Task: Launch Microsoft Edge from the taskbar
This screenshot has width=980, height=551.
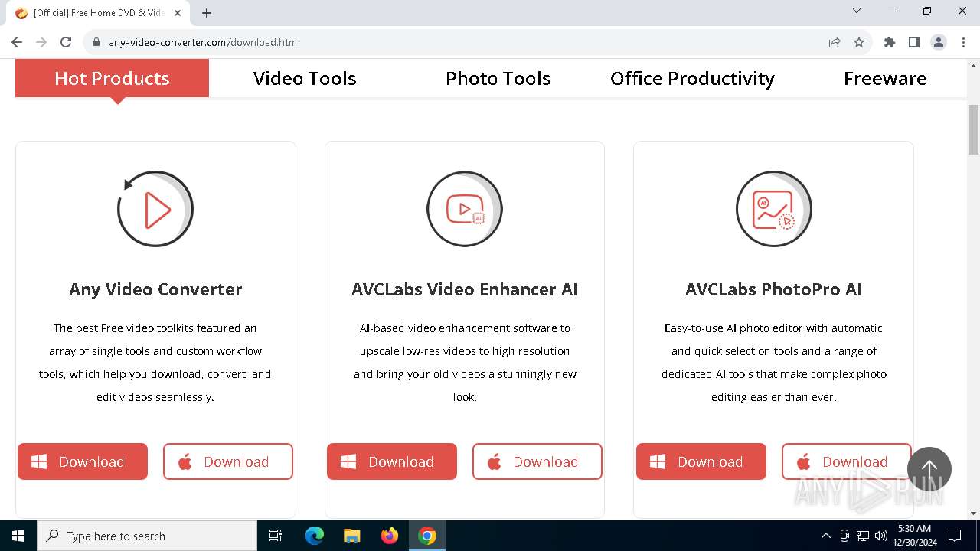Action: pos(315,536)
